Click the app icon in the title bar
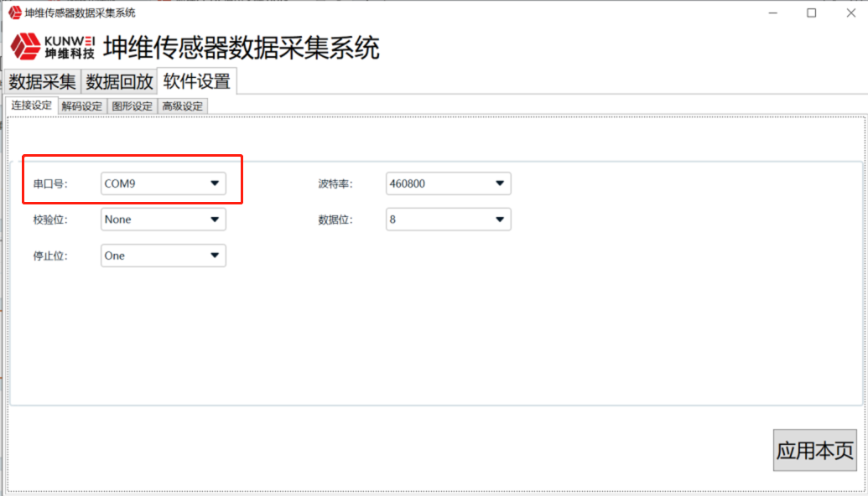The width and height of the screenshot is (868, 496). click(14, 13)
